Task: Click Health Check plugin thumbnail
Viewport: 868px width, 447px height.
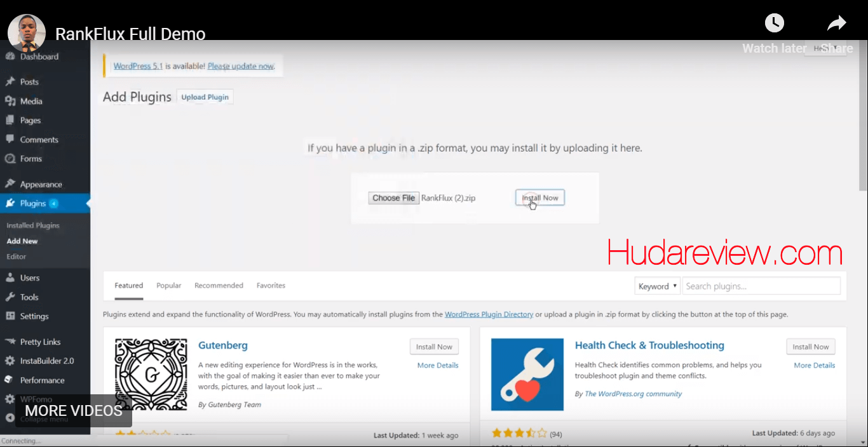Action: [527, 375]
